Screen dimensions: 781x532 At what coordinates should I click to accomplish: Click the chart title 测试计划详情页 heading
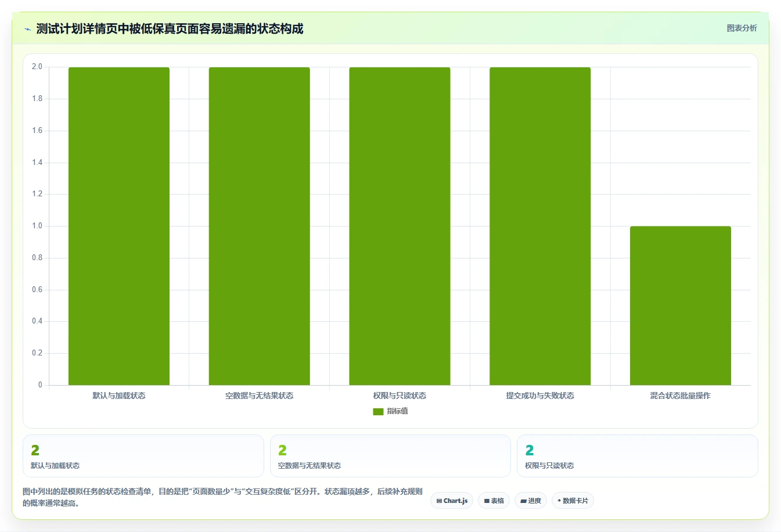click(x=170, y=29)
